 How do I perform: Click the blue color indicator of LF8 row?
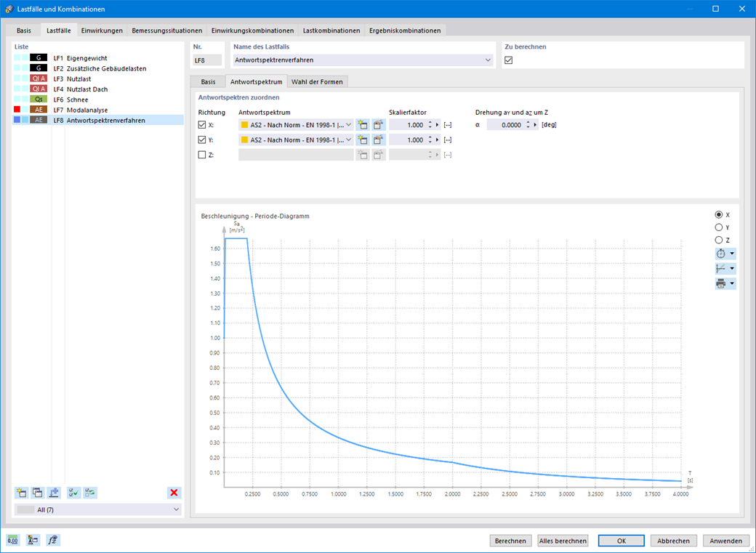click(x=17, y=120)
